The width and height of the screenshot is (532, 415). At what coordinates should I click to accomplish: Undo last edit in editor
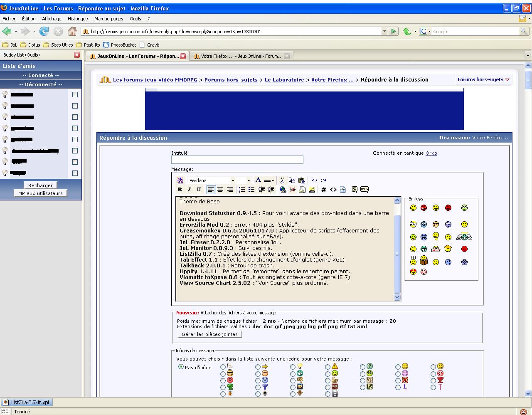click(314, 180)
